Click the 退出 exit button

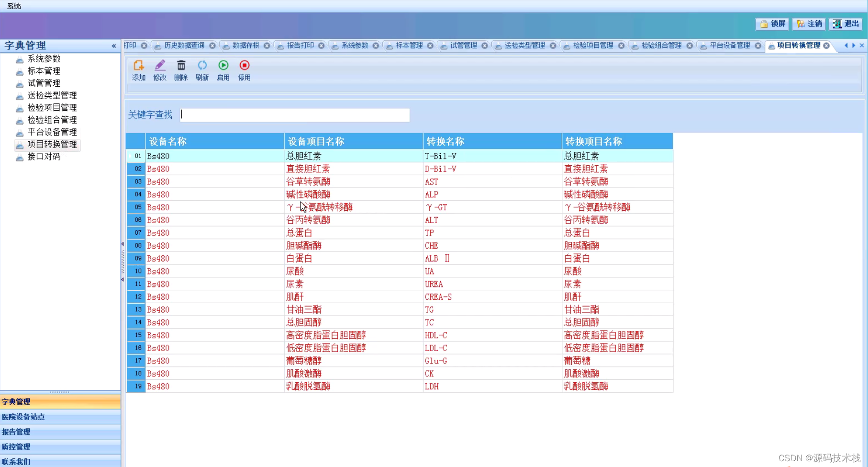point(846,23)
